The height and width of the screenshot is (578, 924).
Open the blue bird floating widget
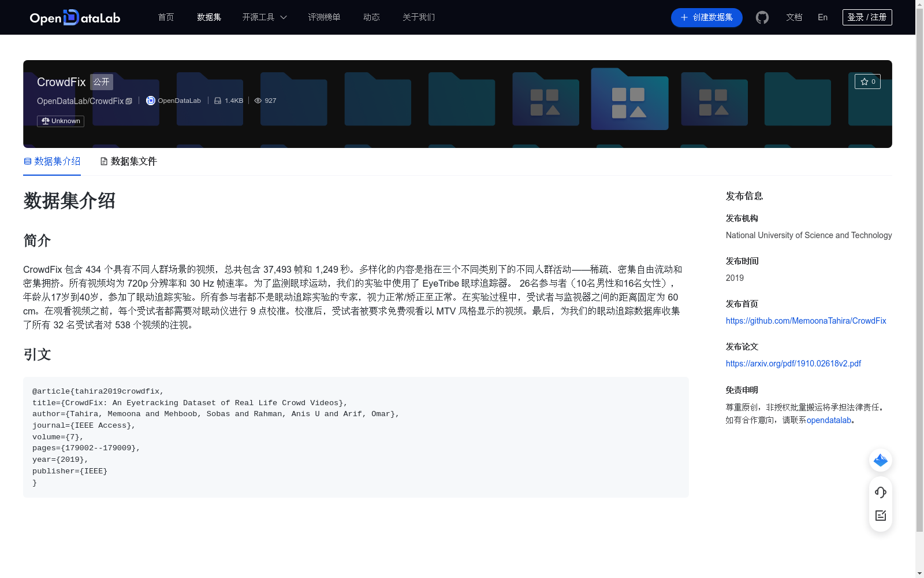881,460
